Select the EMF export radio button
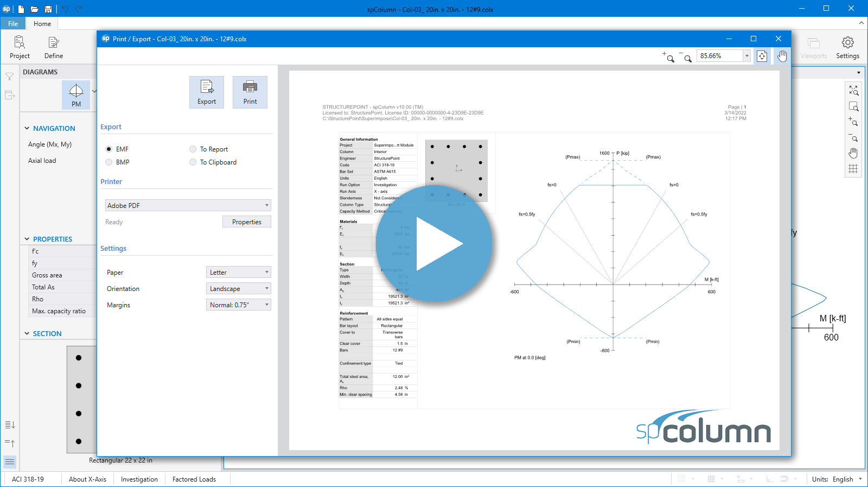The height and width of the screenshot is (487, 868). click(109, 149)
